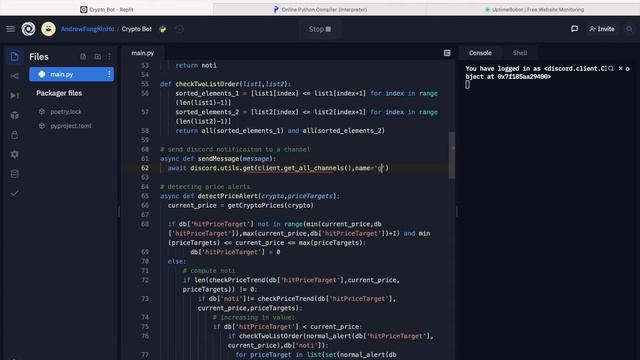Switch to the UptimeRobot browser tab
The image size is (640, 360).
pos(534,9)
